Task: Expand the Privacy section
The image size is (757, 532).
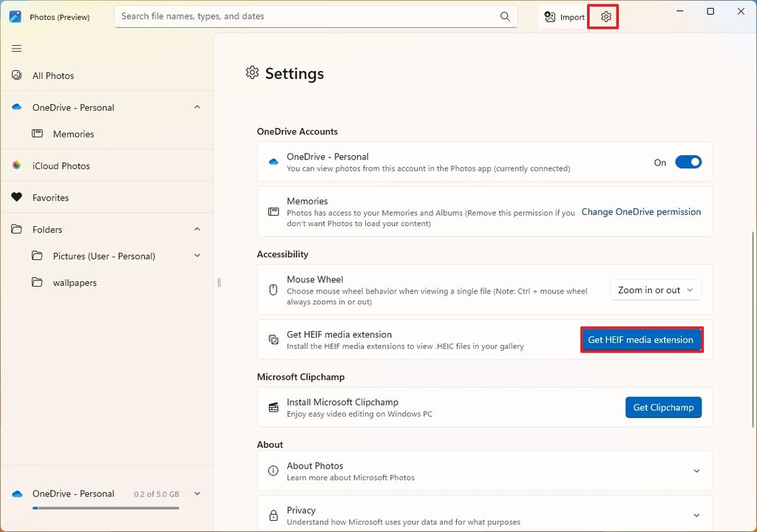Action: (696, 515)
